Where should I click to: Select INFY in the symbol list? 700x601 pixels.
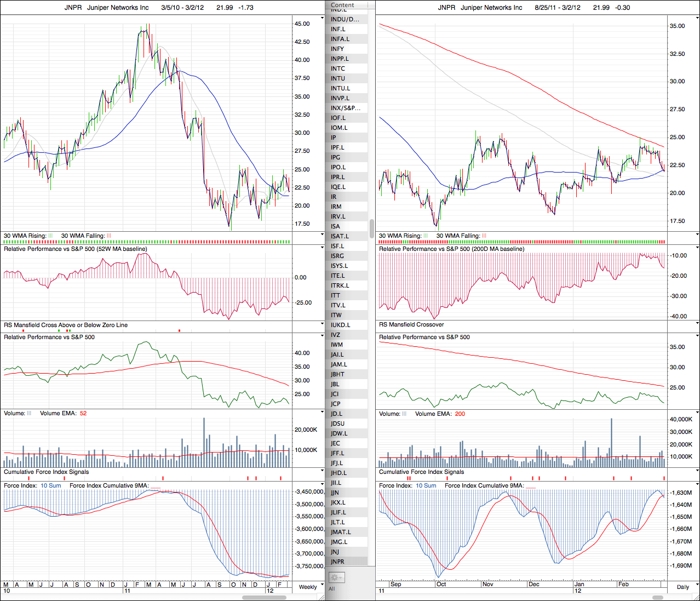337,49
